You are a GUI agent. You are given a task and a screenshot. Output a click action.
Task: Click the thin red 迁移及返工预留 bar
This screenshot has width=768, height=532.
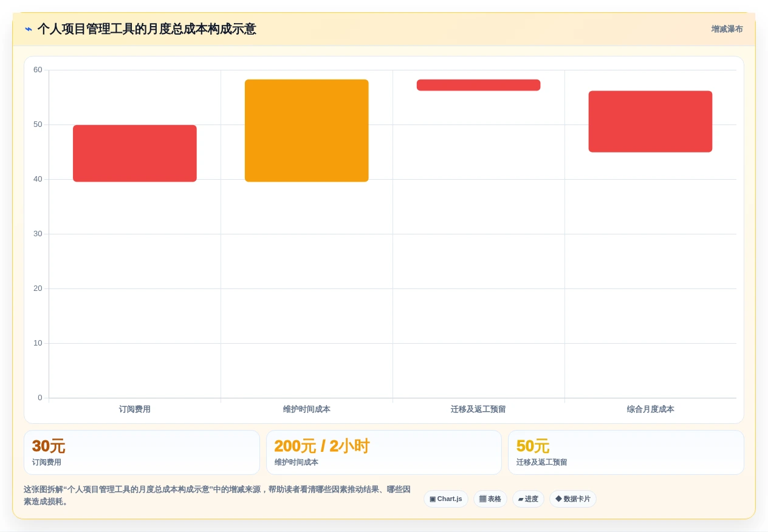tap(479, 85)
